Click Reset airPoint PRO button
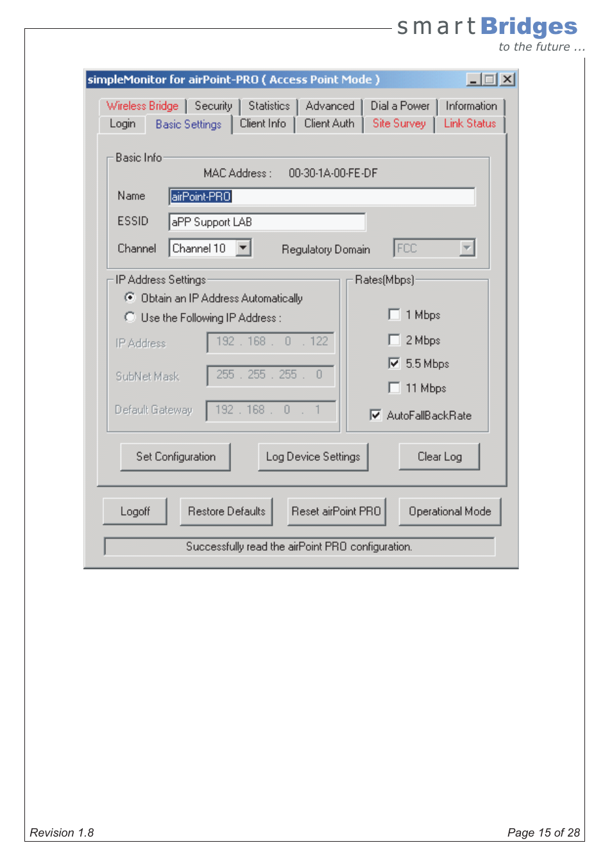 tap(336, 512)
